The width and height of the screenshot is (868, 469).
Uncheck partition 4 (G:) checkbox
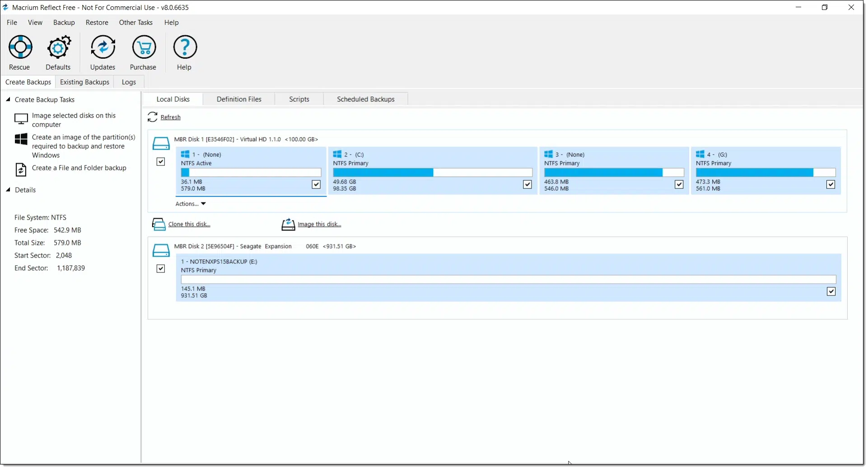pyautogui.click(x=831, y=184)
